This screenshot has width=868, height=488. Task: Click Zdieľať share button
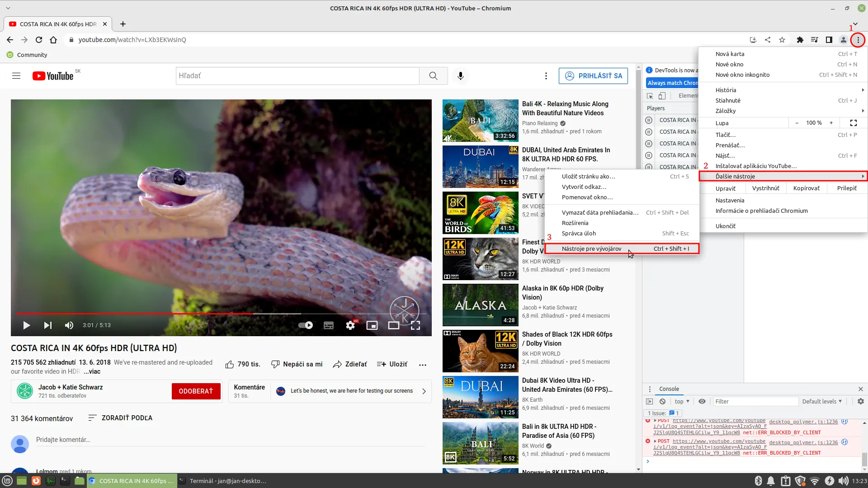(349, 364)
